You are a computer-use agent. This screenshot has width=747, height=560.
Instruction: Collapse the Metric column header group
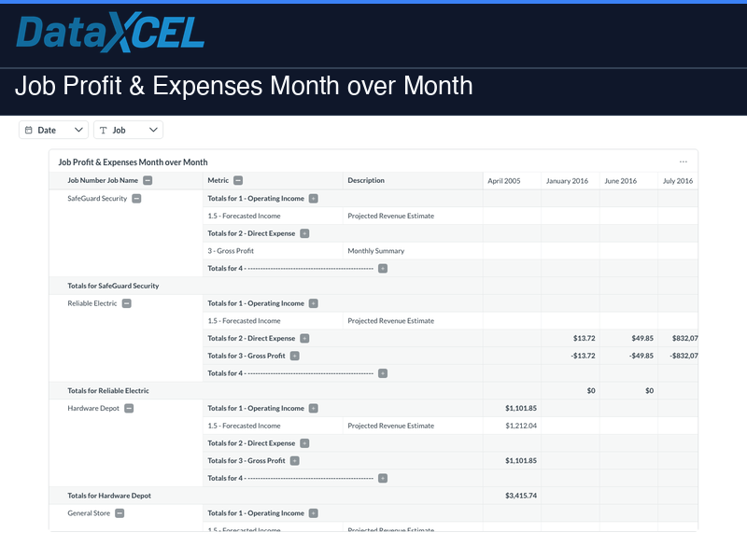(240, 180)
